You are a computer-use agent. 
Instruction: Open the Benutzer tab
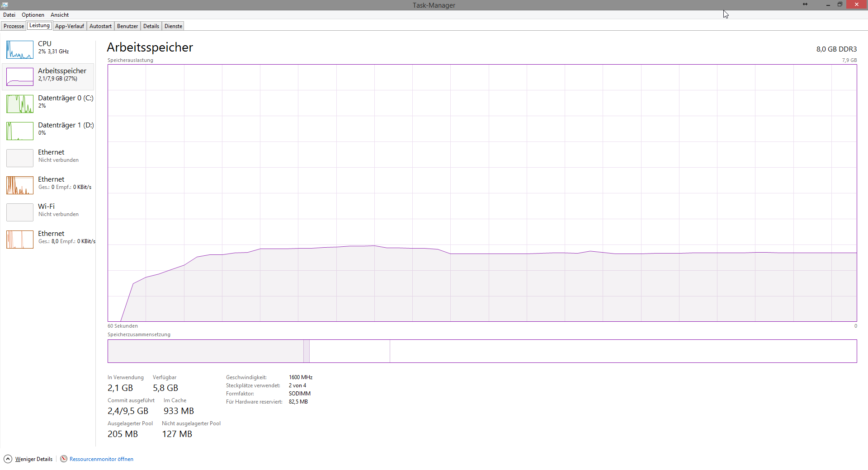coord(127,26)
